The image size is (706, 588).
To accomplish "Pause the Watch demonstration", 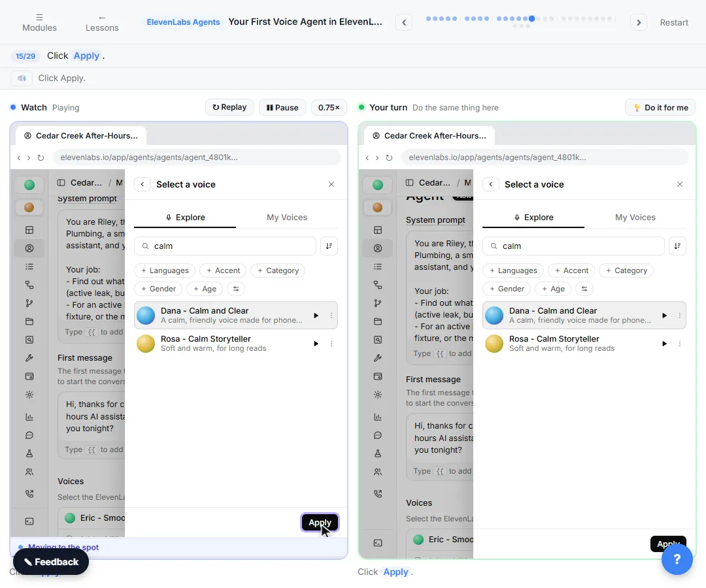I will click(282, 108).
